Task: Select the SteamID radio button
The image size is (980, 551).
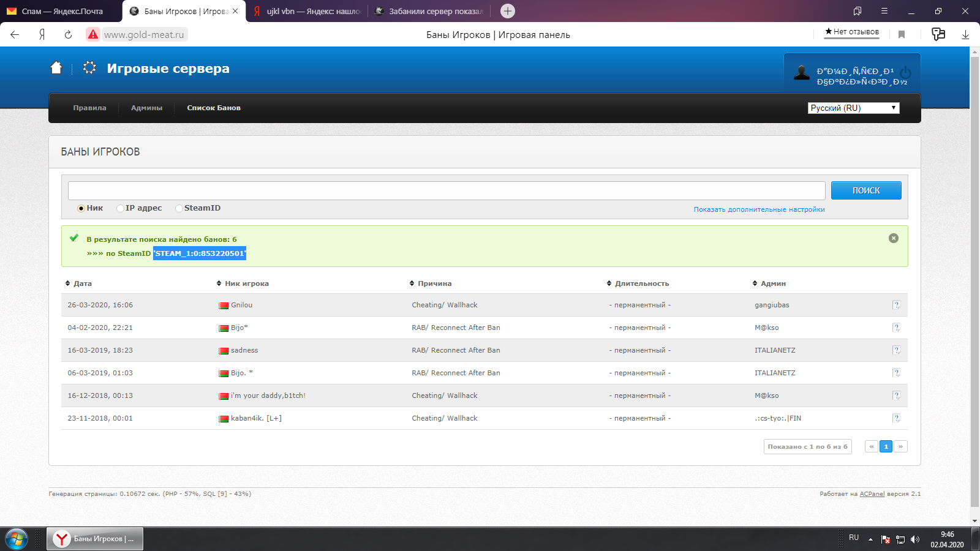Action: click(x=179, y=208)
